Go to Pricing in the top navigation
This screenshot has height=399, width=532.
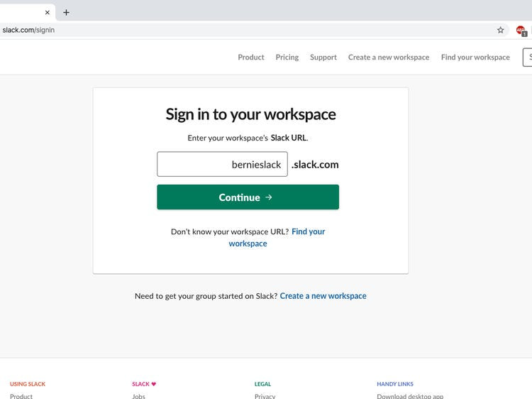287,58
